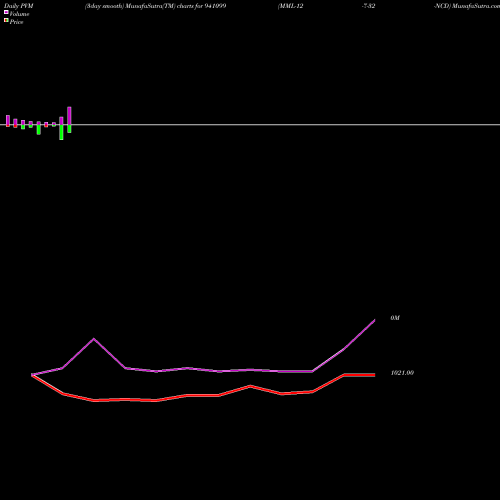
Task: Click the MunafaSutra charts for 941999 text
Action: point(176,6)
